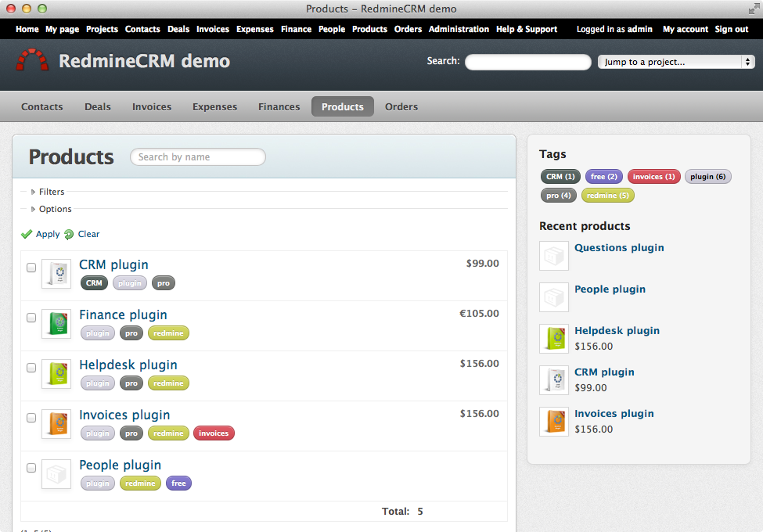
Task: Click the green Clear refresh icon
Action: (69, 234)
